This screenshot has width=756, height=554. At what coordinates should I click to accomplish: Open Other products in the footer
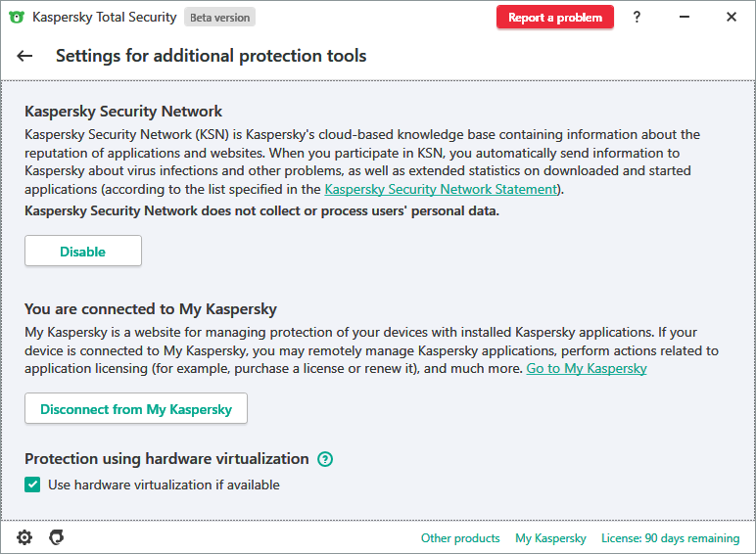460,538
